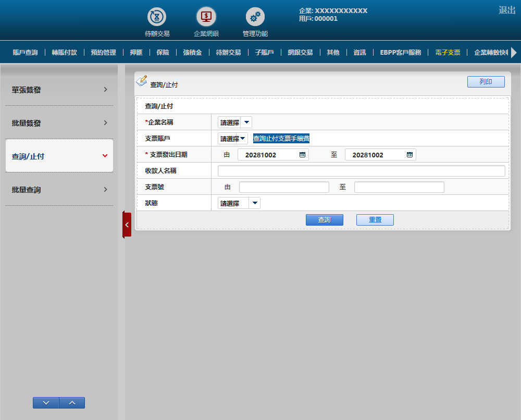Collapse sidebar with red arrow handle

[x=127, y=225]
